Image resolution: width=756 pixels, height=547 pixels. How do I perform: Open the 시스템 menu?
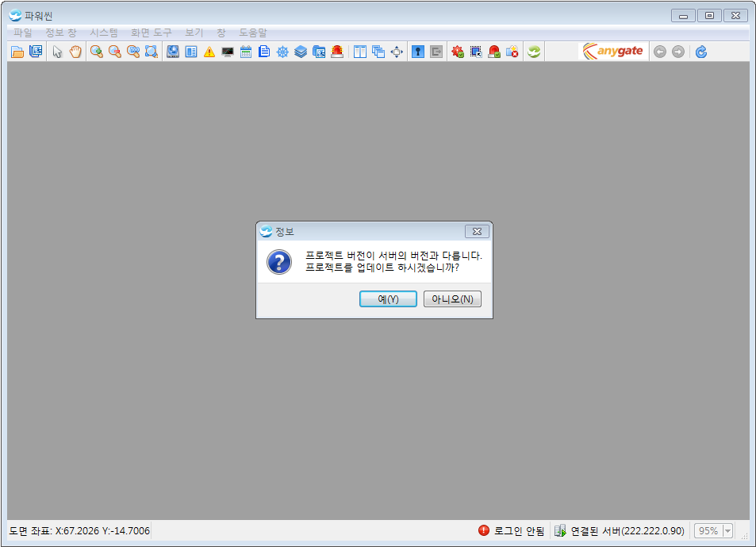point(104,33)
